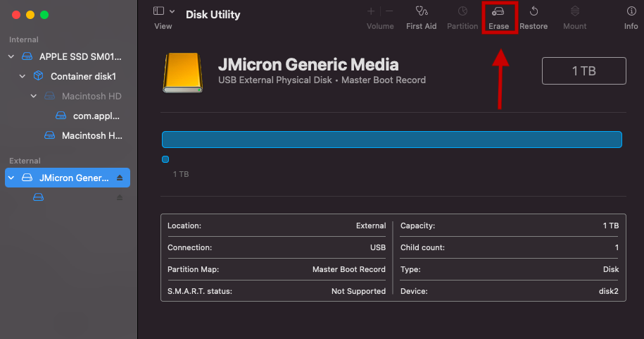Collapse the Container disk1 node

pyautogui.click(x=23, y=76)
